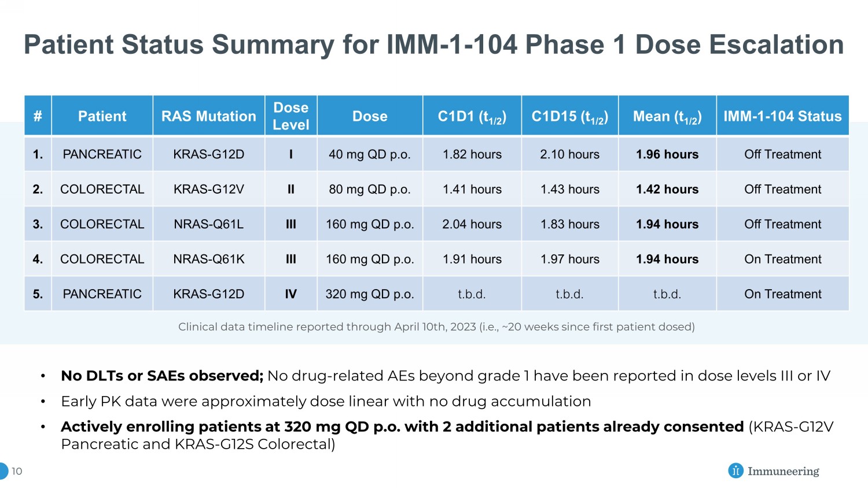
Task: Click the Immuneering logo icon
Action: point(735,471)
